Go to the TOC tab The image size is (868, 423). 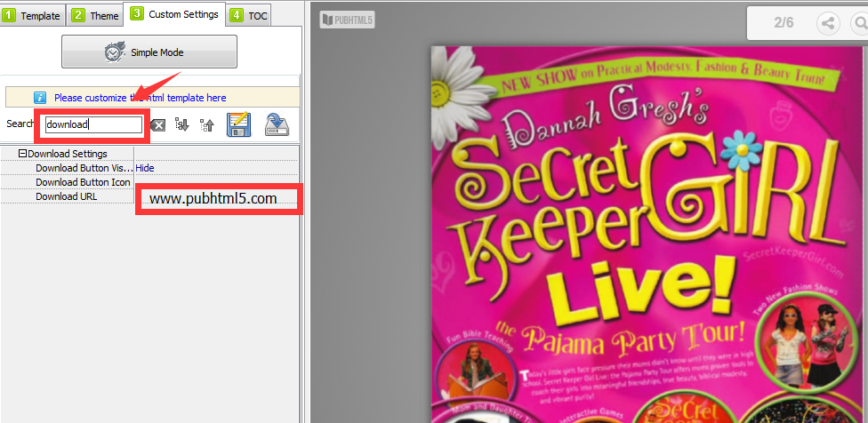[248, 15]
